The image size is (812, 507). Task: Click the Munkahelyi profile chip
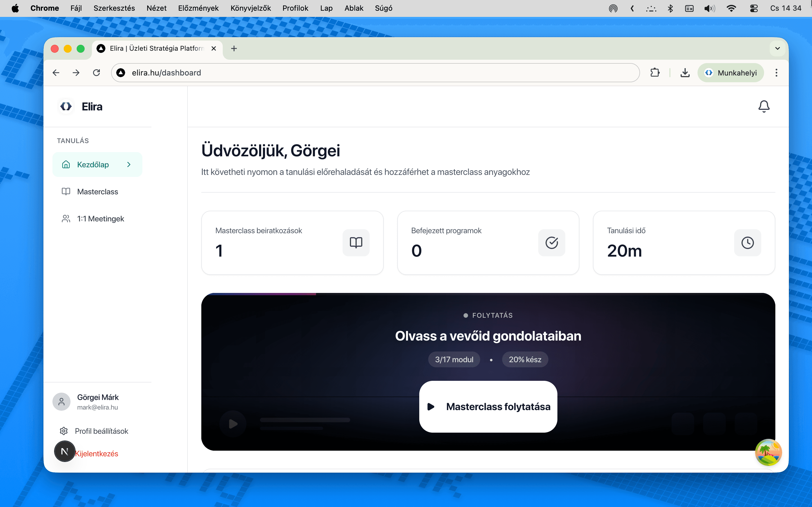731,72
